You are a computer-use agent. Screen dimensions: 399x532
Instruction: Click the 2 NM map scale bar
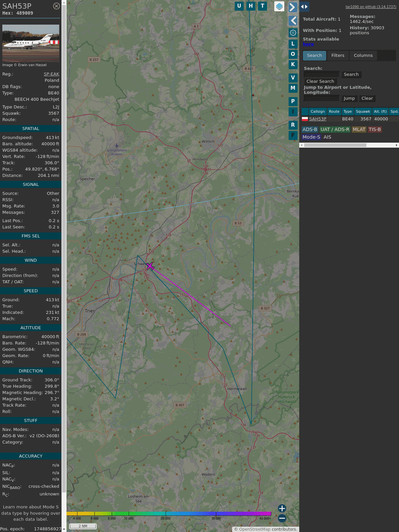click(83, 526)
